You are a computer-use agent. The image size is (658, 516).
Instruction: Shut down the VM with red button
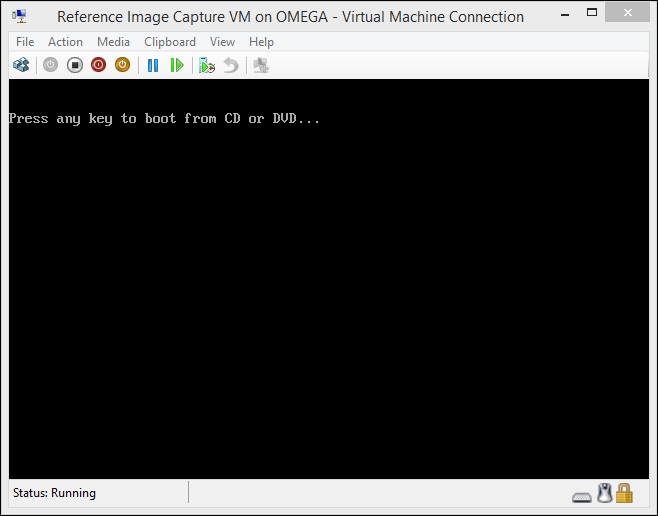(x=99, y=65)
